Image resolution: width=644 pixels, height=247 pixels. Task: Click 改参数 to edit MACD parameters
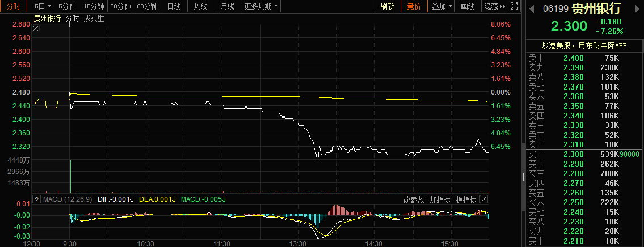point(414,199)
